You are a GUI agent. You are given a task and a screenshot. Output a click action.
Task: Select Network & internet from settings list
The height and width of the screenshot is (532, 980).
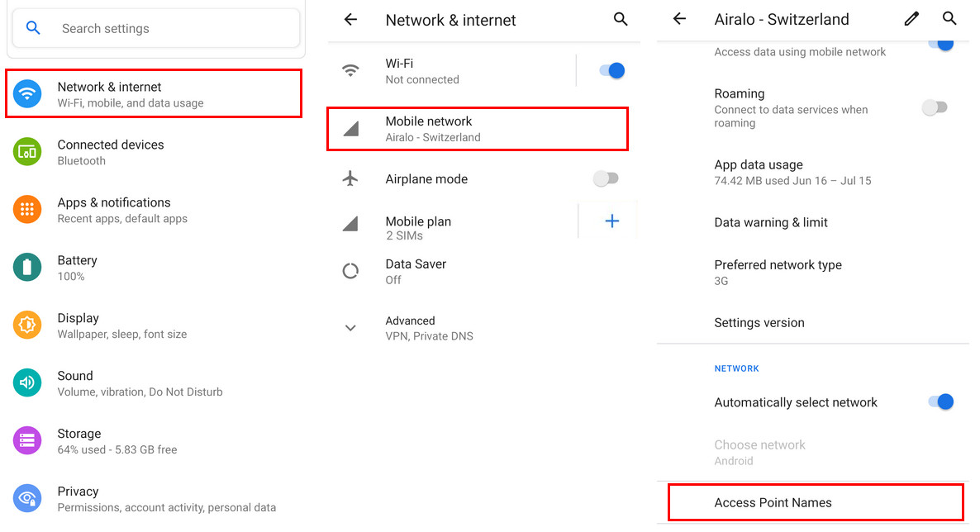tap(154, 93)
